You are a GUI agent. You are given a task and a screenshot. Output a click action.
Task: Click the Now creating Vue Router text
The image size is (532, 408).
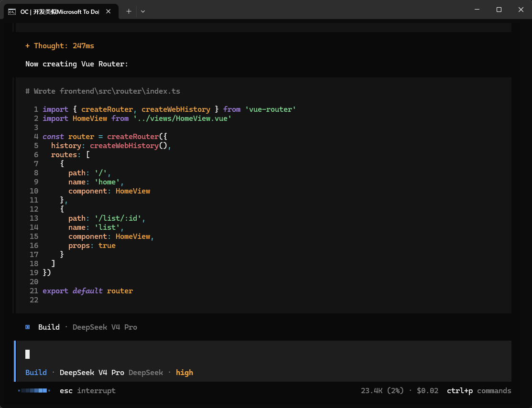76,64
